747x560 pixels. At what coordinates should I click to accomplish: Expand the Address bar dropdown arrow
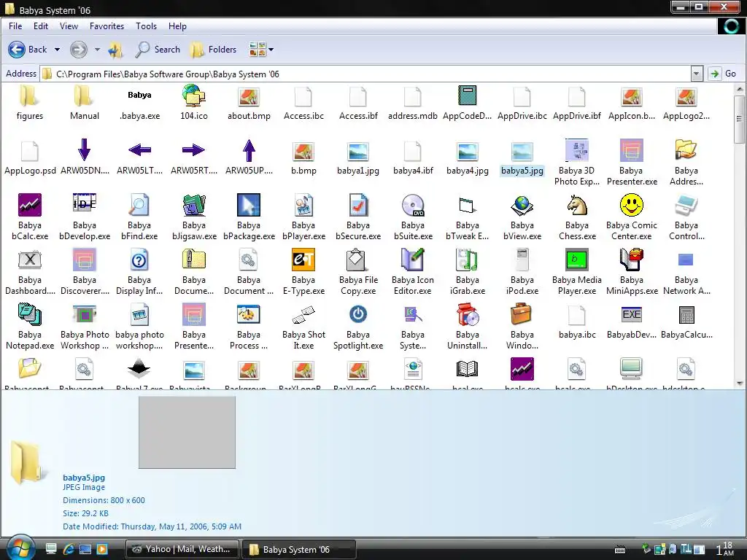[697, 74]
